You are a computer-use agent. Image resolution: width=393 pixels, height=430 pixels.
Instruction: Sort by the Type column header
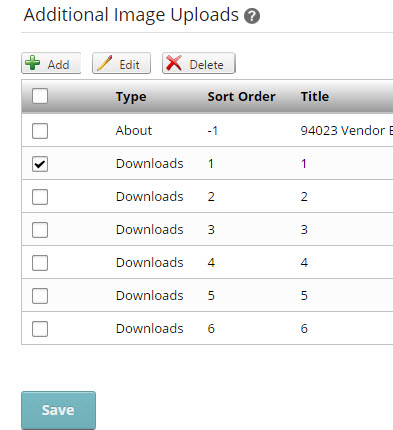pos(131,97)
